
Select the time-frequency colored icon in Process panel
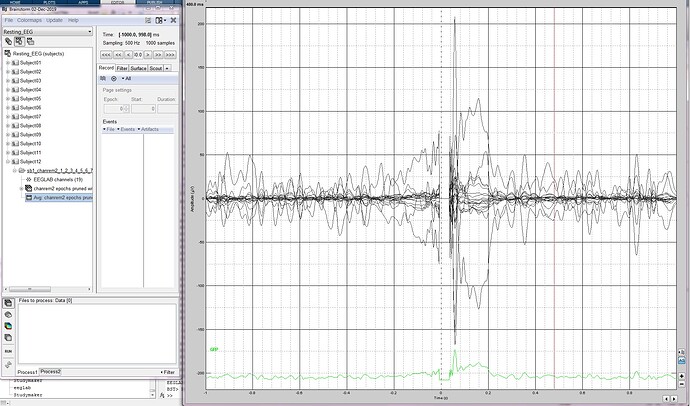pos(8,326)
